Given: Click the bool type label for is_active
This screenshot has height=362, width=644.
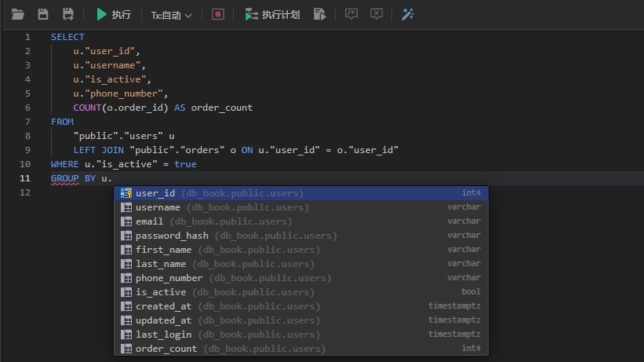Looking at the screenshot, I should [x=471, y=291].
